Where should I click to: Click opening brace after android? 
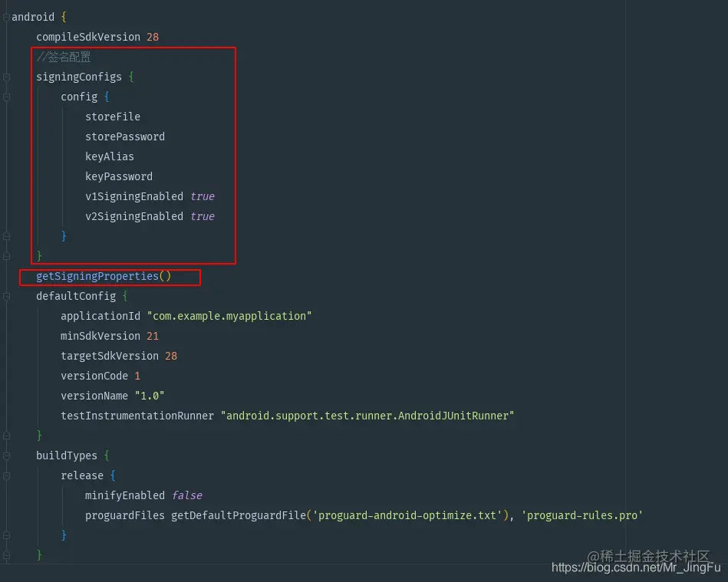click(x=64, y=17)
